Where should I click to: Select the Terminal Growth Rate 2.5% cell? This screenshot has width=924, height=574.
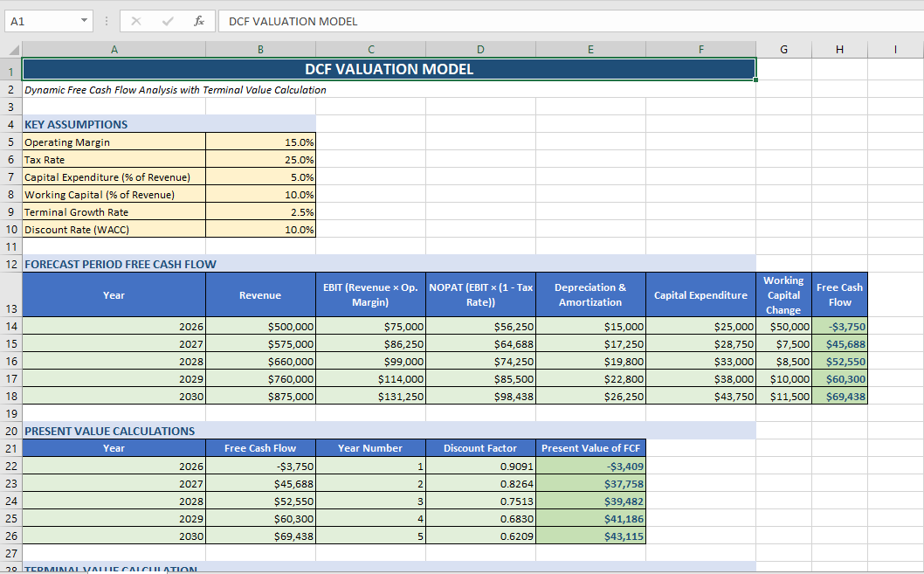(260, 211)
